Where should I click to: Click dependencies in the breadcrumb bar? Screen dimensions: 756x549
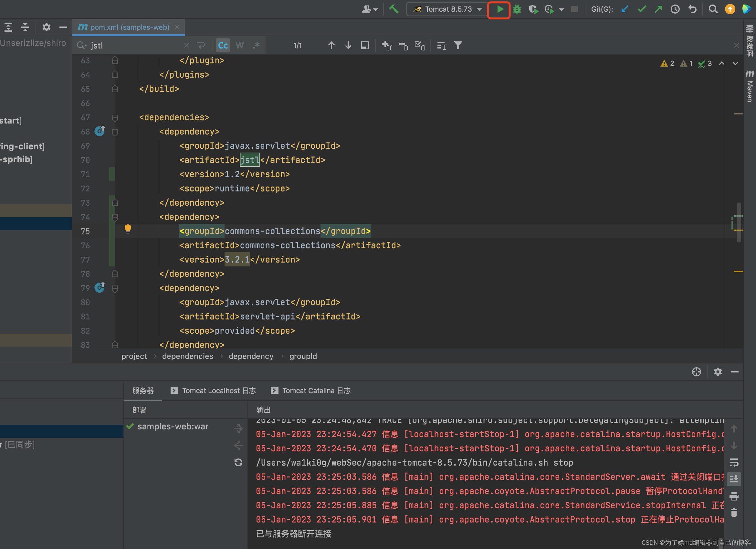click(x=188, y=356)
